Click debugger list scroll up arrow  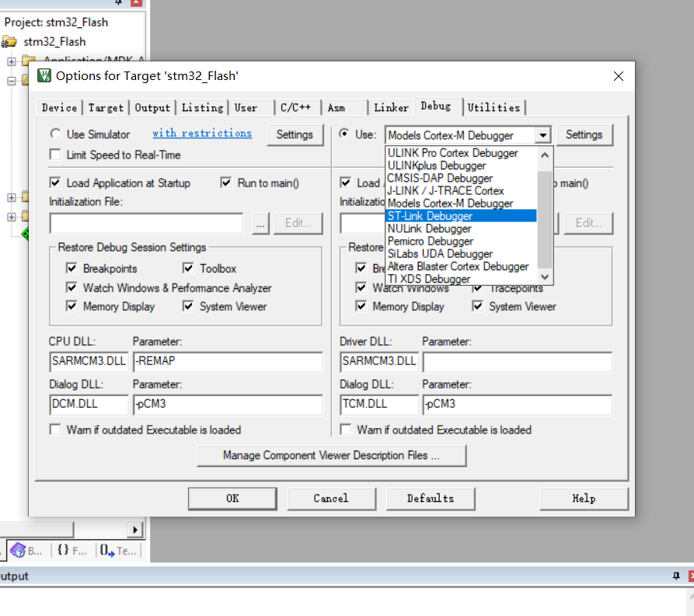point(545,155)
